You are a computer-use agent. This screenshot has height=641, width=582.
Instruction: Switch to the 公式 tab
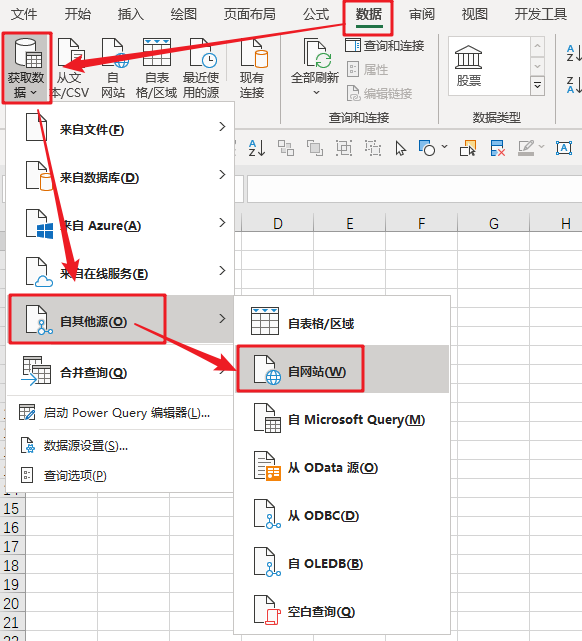click(x=316, y=14)
